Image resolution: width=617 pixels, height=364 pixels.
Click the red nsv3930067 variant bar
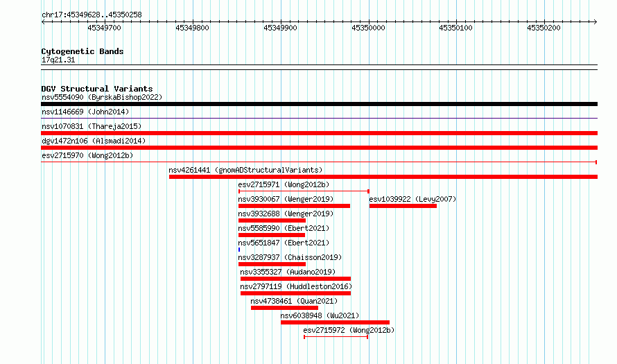coord(295,206)
